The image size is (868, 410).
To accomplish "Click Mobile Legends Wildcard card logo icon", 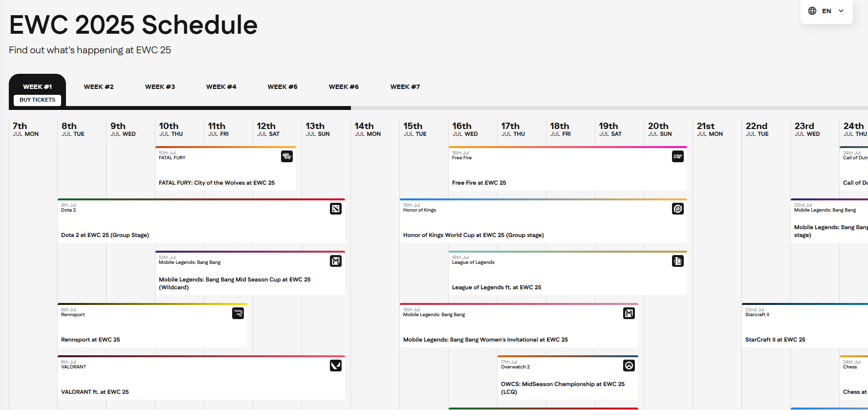I will tap(336, 261).
